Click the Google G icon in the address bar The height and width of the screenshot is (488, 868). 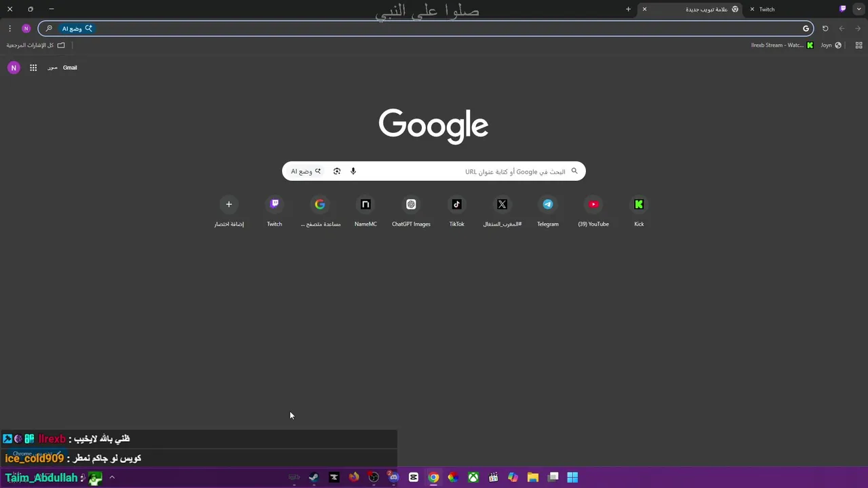coord(806,28)
